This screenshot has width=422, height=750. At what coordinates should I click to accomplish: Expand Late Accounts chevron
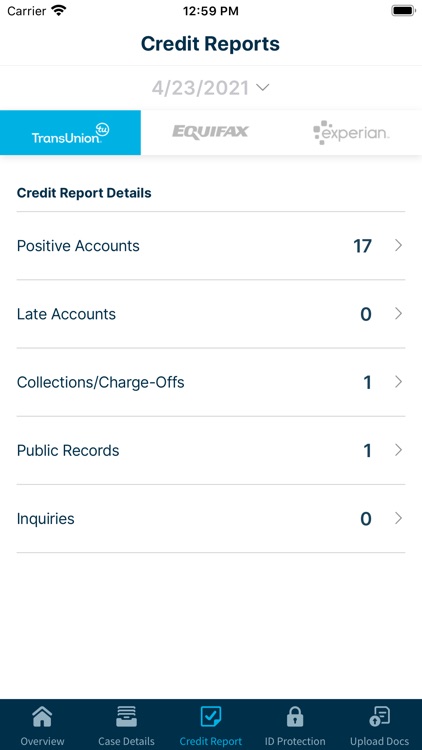coord(398,314)
